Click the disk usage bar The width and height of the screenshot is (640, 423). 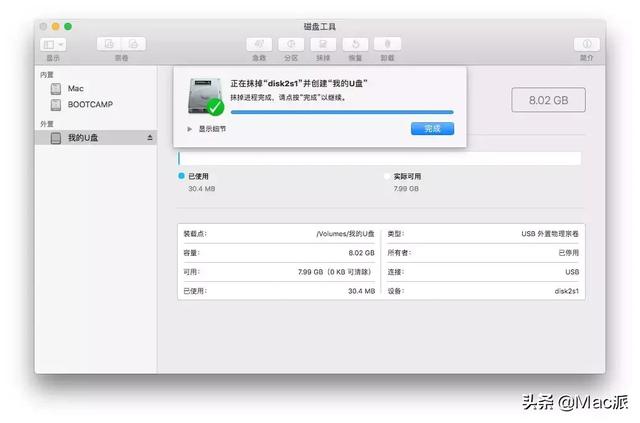pos(380,158)
